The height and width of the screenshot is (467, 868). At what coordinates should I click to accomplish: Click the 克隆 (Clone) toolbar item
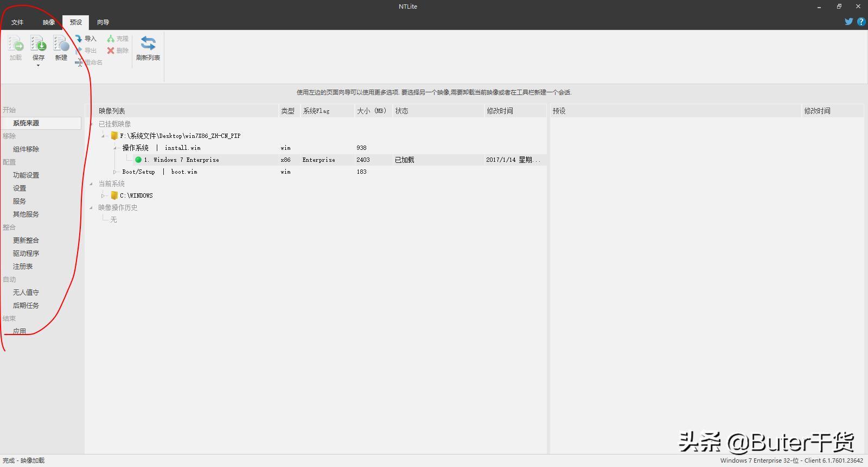pos(118,39)
